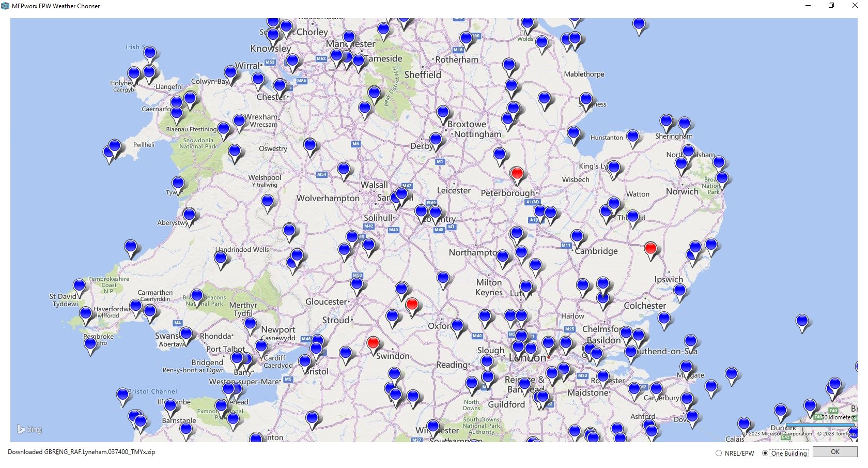Select the blue pin beside Hunstanton label
868x468 pixels.
pos(633,139)
